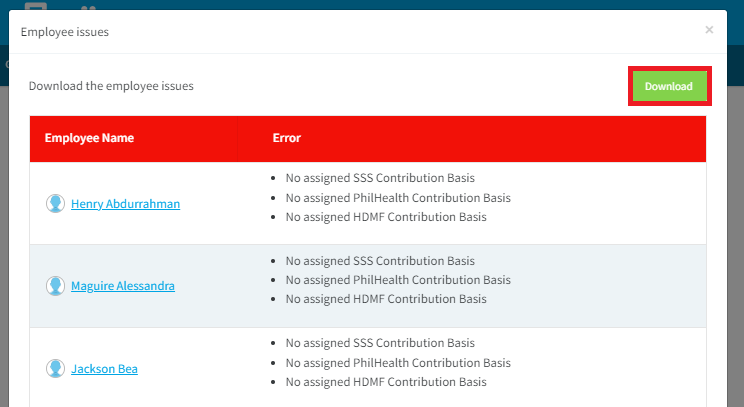Screen dimensions: 744x407
Task: Click Jackson Bea's avatar icon
Action: (56, 369)
